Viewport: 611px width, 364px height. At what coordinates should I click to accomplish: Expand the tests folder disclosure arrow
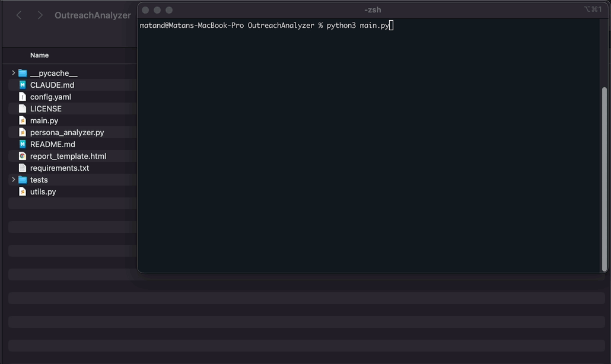point(13,180)
